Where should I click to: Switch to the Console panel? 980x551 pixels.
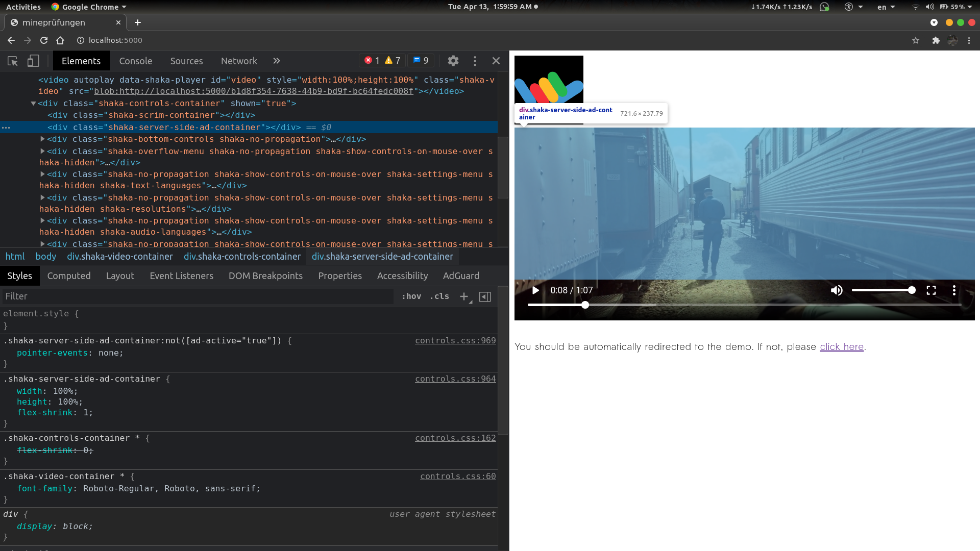pos(135,61)
